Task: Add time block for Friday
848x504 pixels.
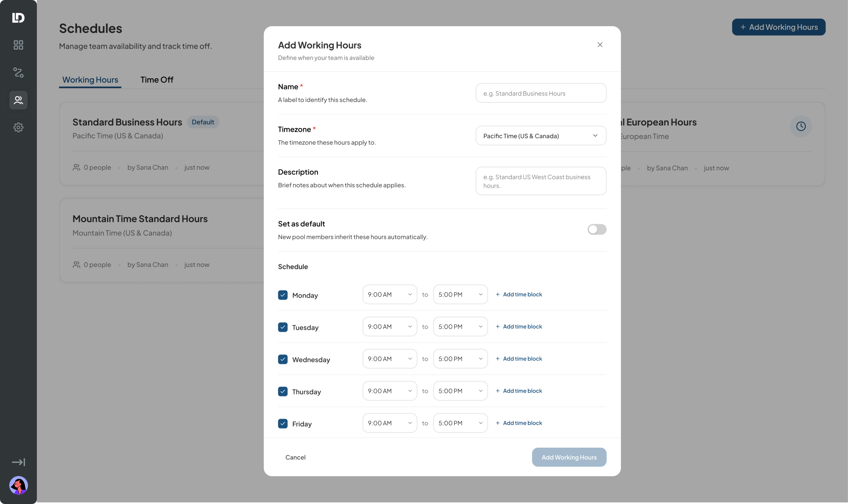Action: (519, 423)
